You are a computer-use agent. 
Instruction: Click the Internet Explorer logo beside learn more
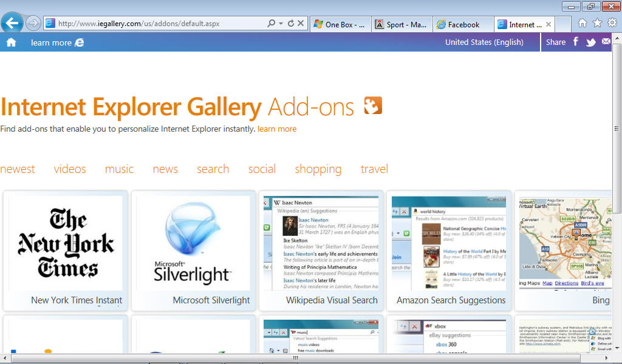pos(80,42)
